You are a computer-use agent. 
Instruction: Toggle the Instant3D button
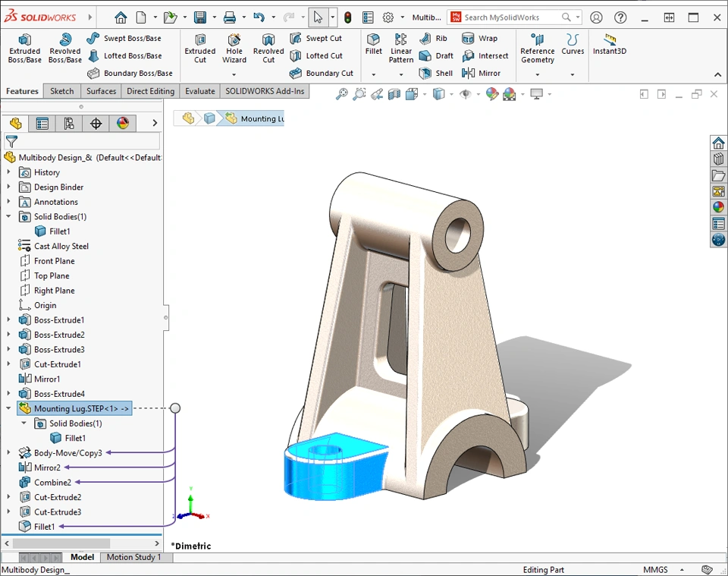tap(609, 44)
